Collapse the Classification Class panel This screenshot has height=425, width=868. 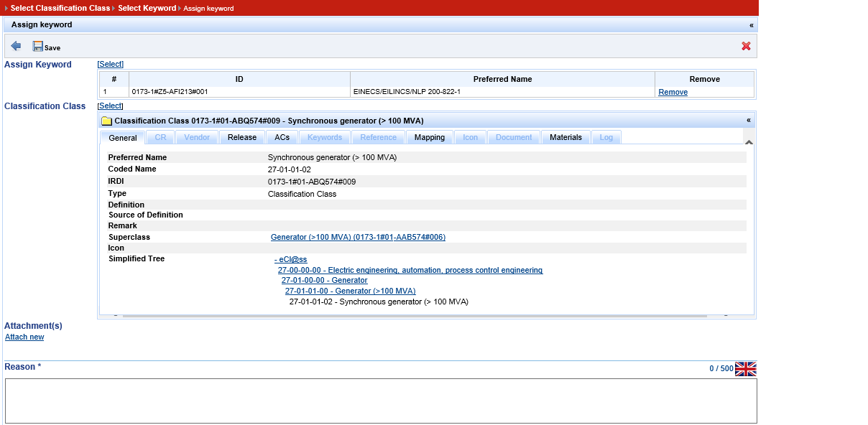pos(748,121)
